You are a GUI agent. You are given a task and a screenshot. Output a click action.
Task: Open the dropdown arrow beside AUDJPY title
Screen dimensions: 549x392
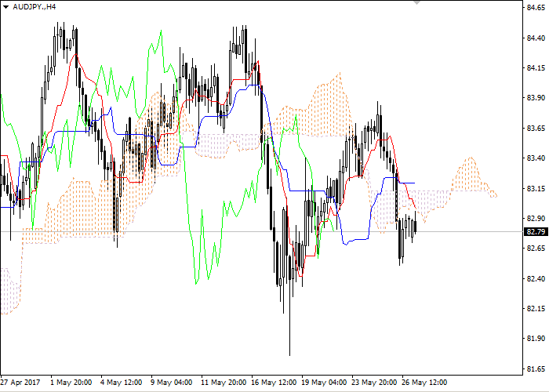pos(6,7)
